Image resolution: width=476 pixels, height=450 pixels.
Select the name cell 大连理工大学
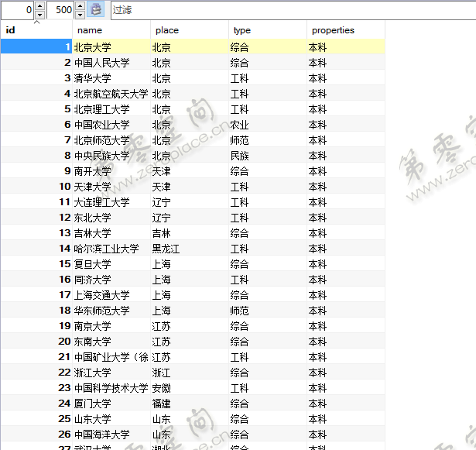click(111, 202)
